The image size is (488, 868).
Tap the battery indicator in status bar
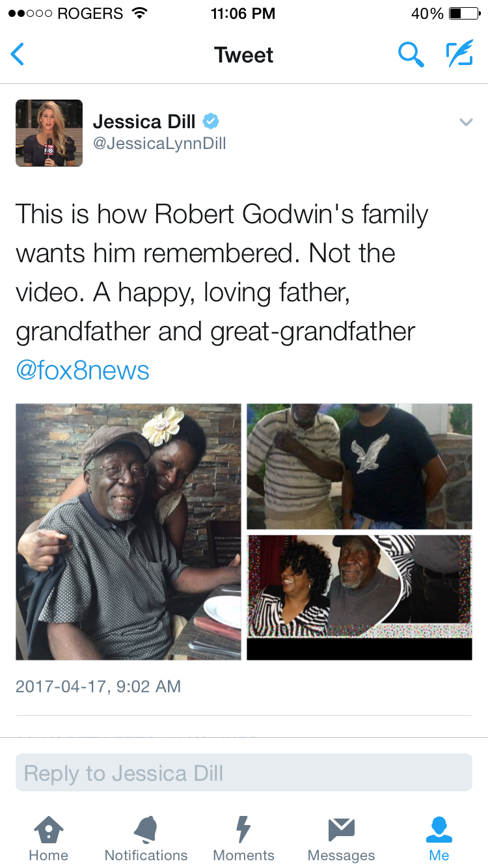[x=464, y=13]
